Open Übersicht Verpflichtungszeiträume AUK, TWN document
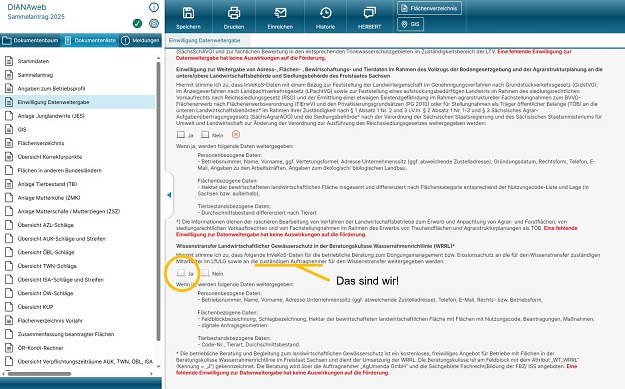The height and width of the screenshot is (389, 625). coord(85,361)
